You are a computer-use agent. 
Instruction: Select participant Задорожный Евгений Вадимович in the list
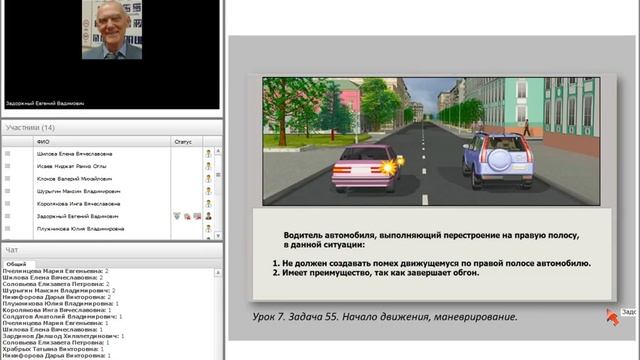pos(78,216)
